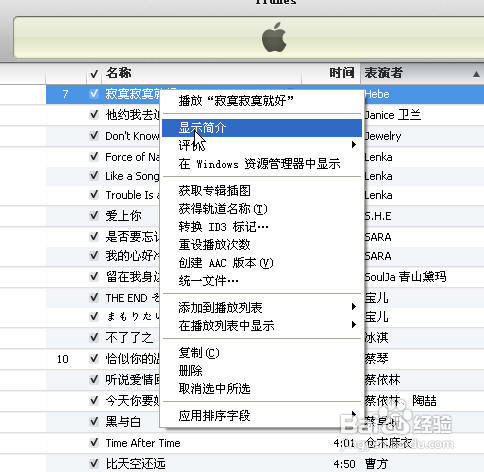Click artist SoulJa 青山黛玛
The image size is (484, 472).
coord(405,277)
